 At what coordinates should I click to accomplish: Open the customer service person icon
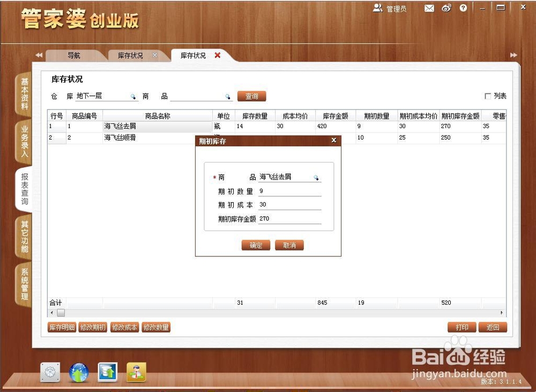click(136, 372)
